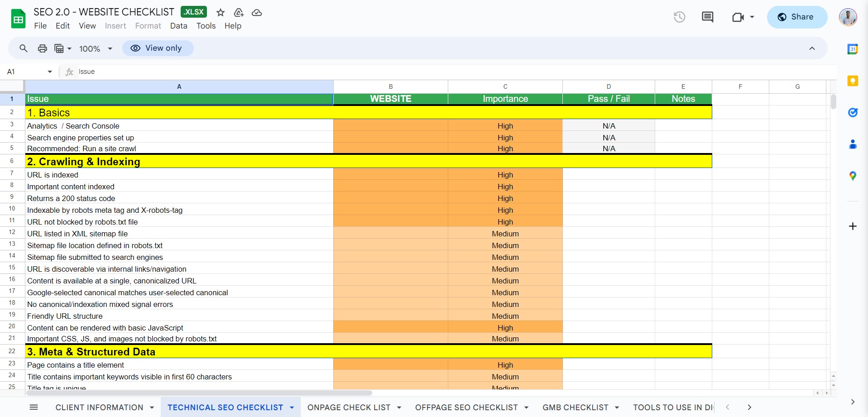
Task: Select column B header
Action: [391, 86]
